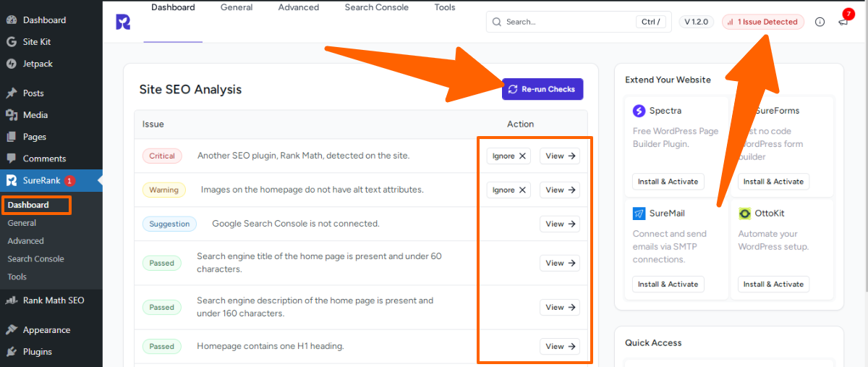Screen dimensions: 868x367
Task: Click the Quick Access heading
Action: tap(653, 342)
